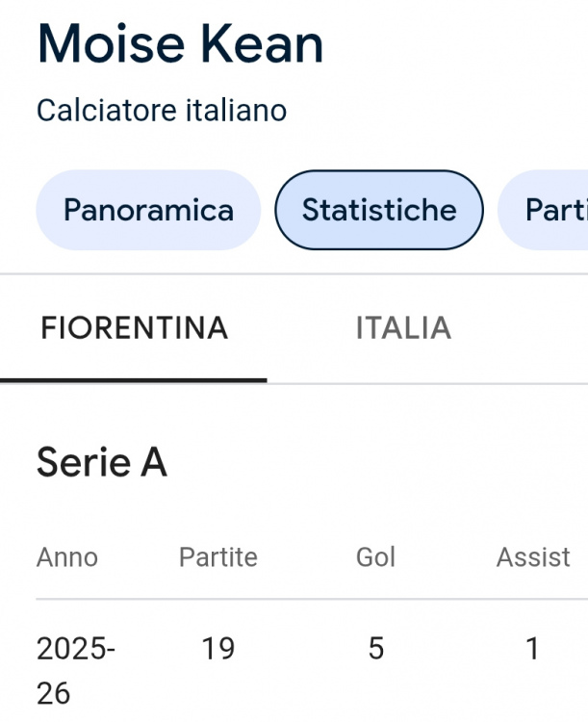Click the Anno column header

point(67,556)
